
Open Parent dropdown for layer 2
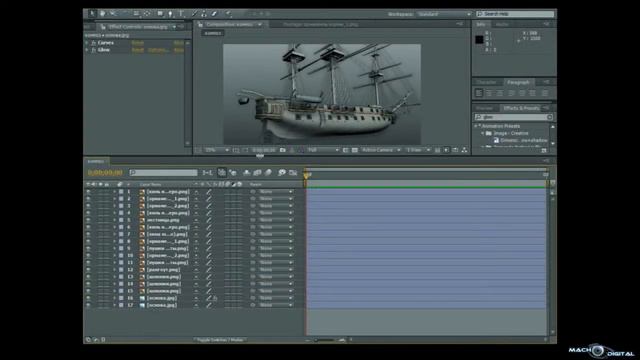pyautogui.click(x=276, y=199)
